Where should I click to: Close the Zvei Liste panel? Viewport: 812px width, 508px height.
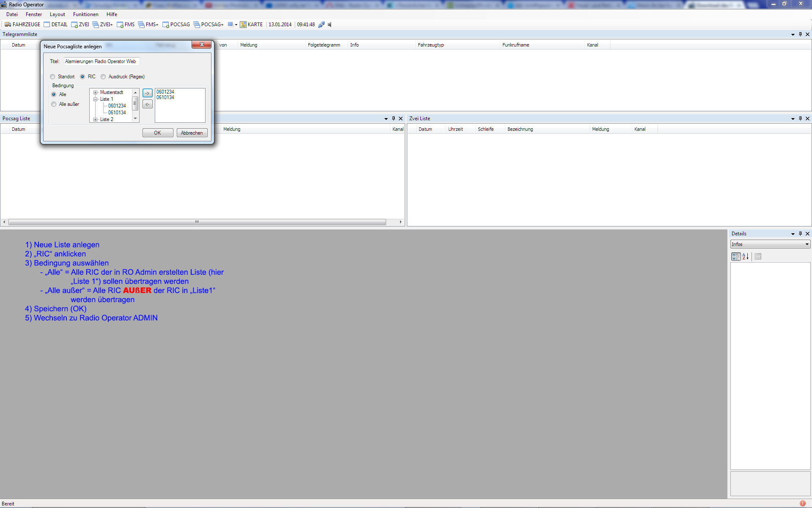(807, 119)
